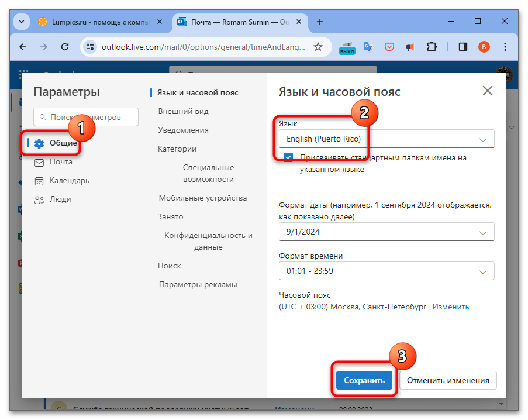Click the Сохранить button

tap(364, 380)
